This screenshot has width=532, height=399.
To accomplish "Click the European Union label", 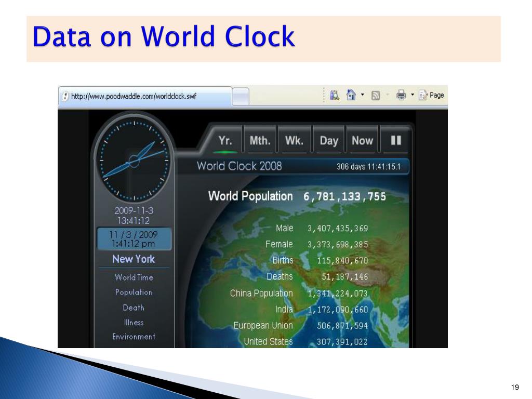I will (x=263, y=326).
